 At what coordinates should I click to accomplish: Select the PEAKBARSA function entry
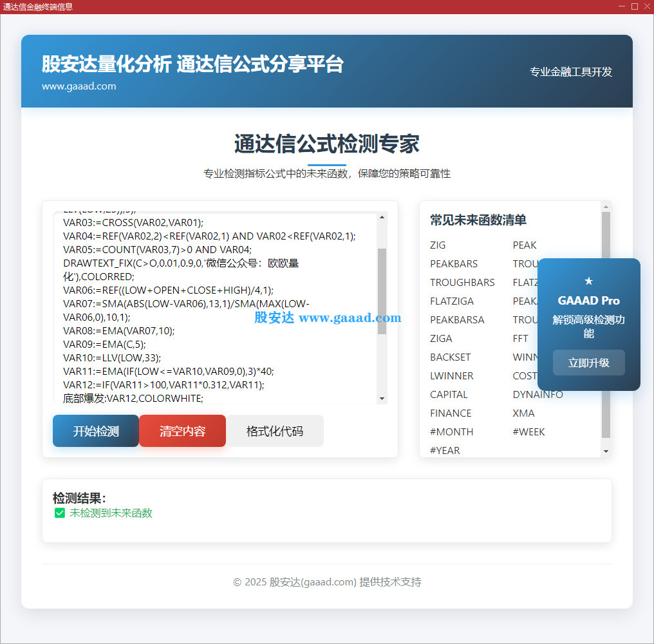(457, 320)
